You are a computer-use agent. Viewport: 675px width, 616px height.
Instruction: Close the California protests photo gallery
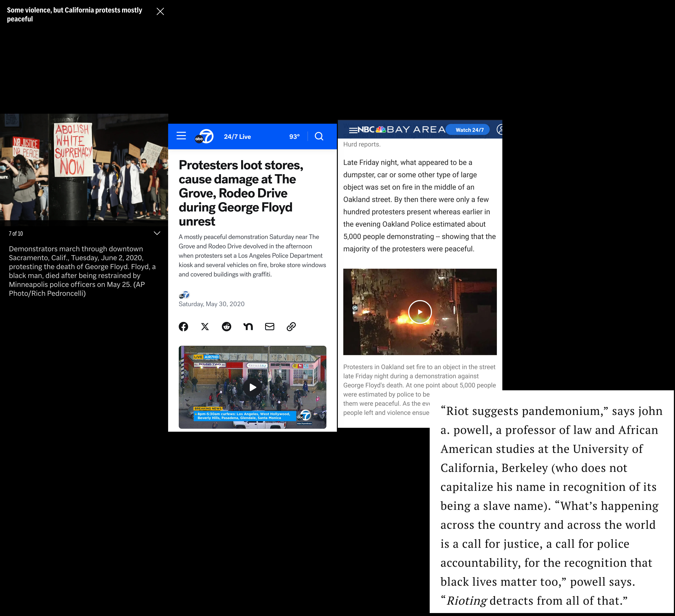[x=160, y=11]
